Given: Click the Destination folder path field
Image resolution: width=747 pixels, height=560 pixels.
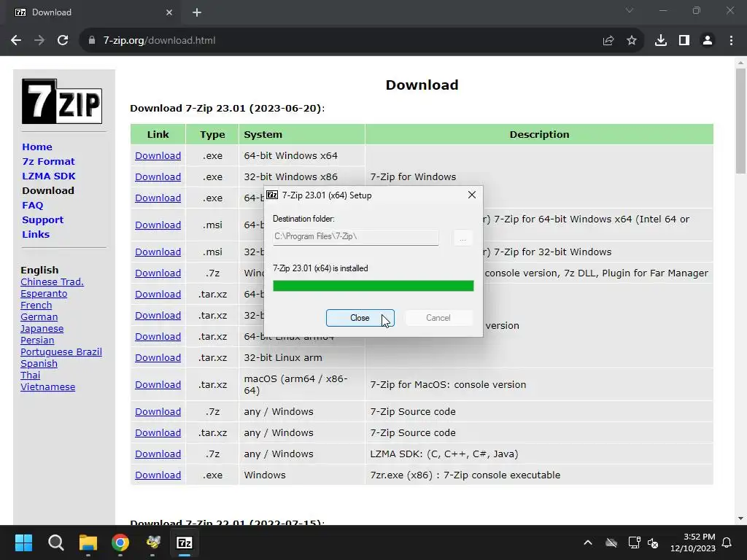Looking at the screenshot, I should 355,237.
